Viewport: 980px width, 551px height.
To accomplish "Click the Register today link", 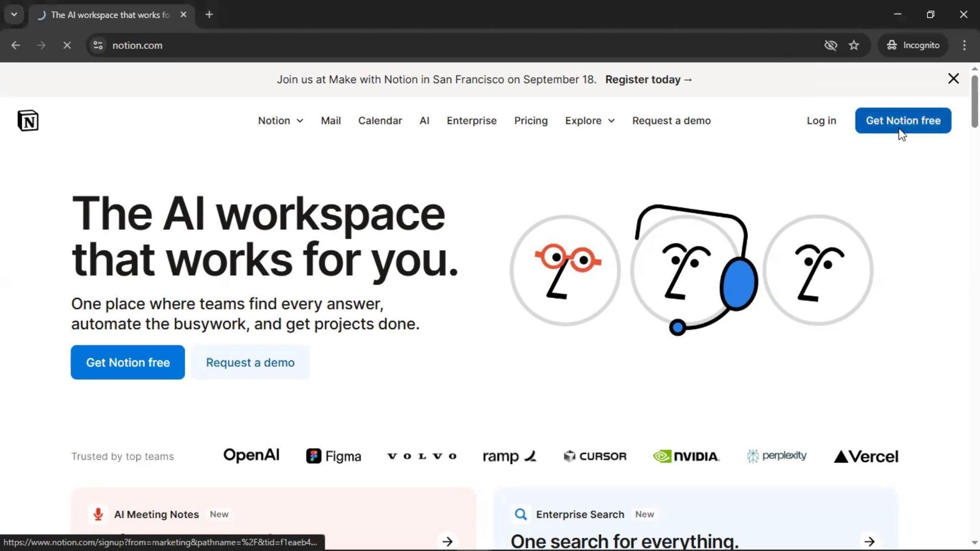I will [648, 80].
